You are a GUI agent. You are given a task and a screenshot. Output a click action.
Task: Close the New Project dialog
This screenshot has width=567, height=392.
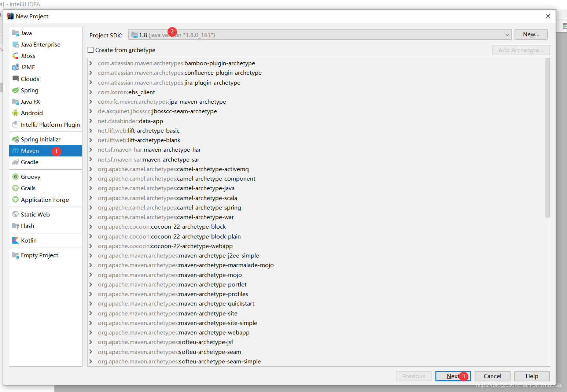point(548,16)
